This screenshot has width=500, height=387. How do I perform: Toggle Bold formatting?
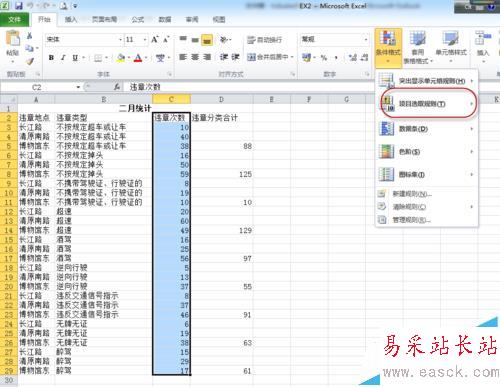51,58
